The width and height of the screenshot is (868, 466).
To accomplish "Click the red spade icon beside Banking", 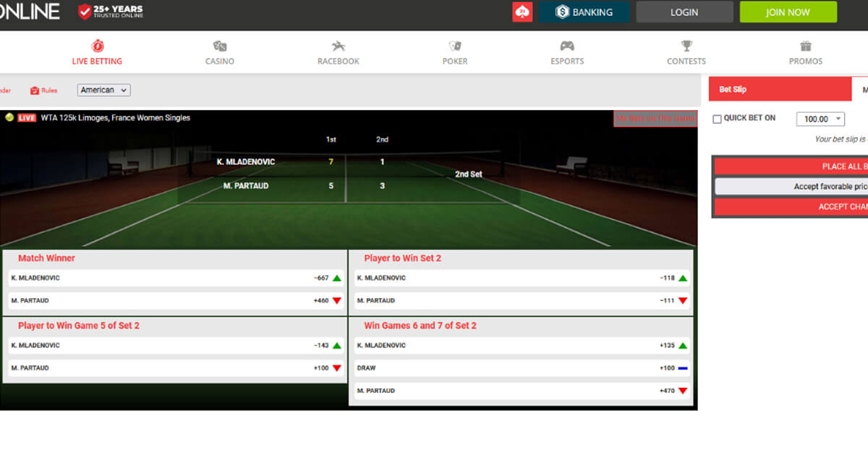I will point(524,12).
